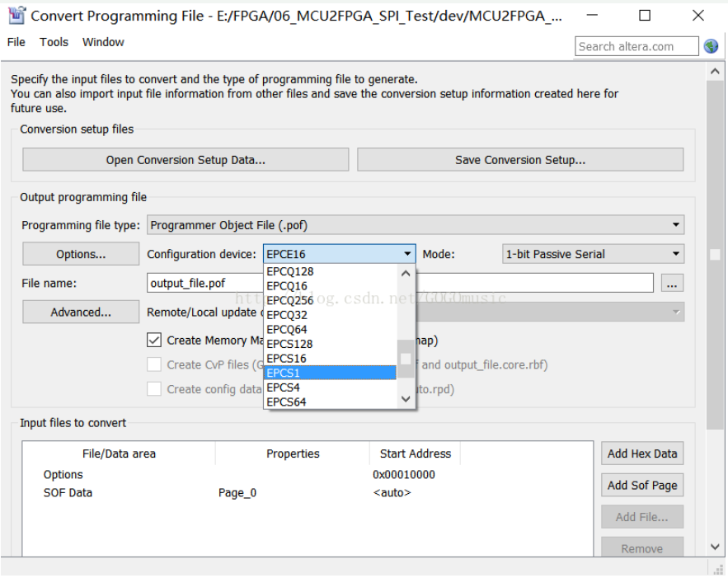Select EPCS128 in the device list
Viewport: 728px width, 578px height.
pos(330,344)
